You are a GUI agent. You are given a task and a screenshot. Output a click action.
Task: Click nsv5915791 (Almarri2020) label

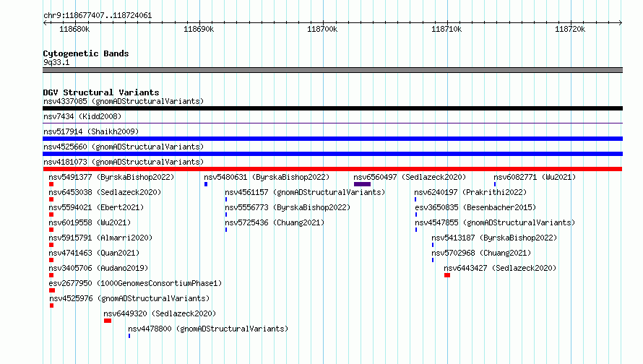(100, 238)
